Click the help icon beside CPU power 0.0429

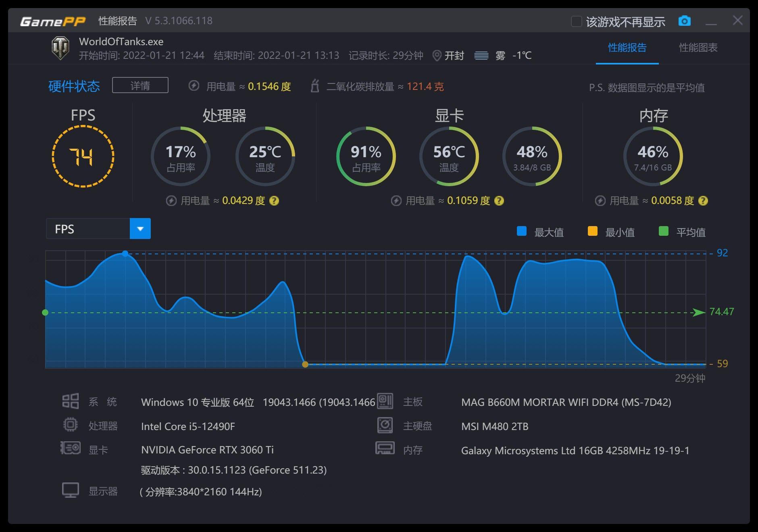tap(274, 200)
